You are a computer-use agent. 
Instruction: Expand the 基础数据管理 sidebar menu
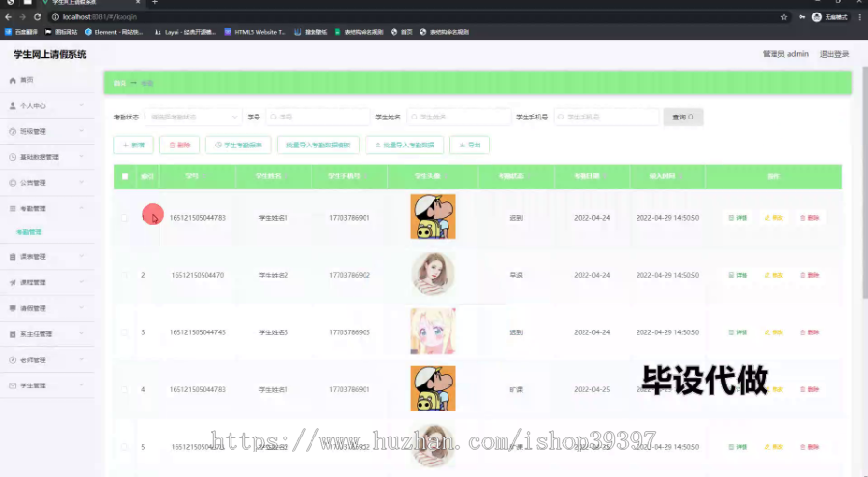tap(47, 157)
